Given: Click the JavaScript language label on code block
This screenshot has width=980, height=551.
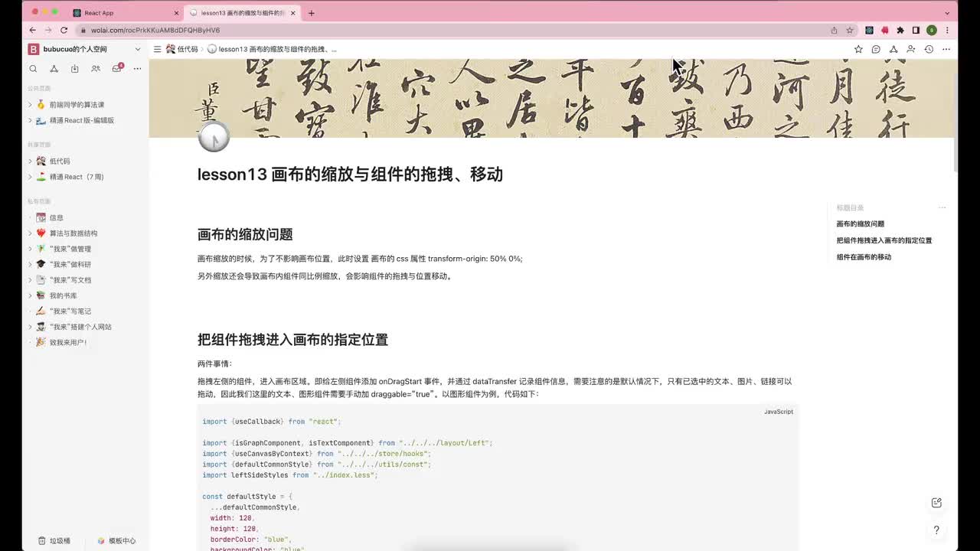Looking at the screenshot, I should (x=778, y=412).
